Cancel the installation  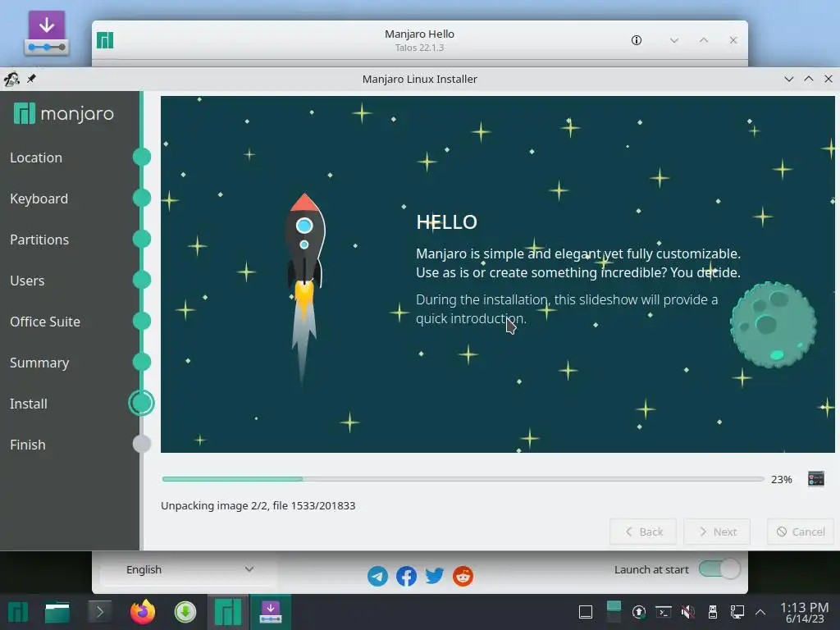coord(801,532)
